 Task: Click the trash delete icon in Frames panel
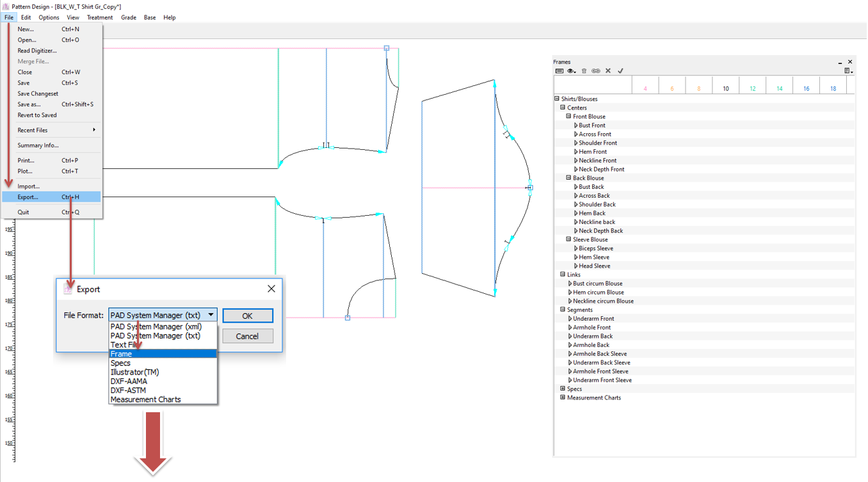(584, 71)
